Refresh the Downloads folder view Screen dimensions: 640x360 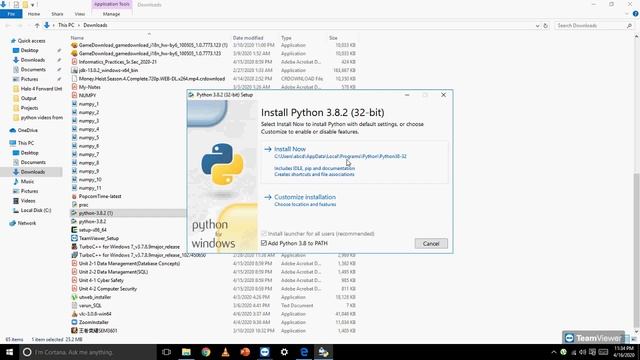click(546, 25)
